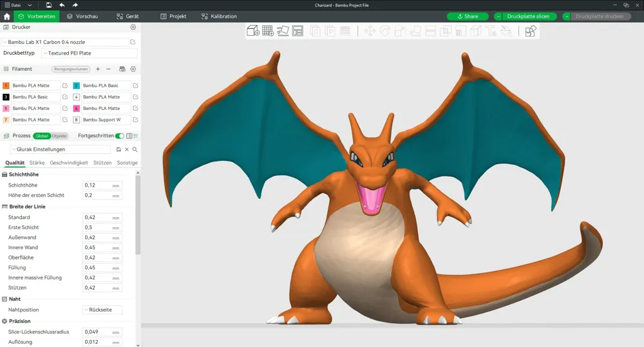Click the Druckplatte slicen button
The width and height of the screenshot is (644, 347).
(528, 17)
